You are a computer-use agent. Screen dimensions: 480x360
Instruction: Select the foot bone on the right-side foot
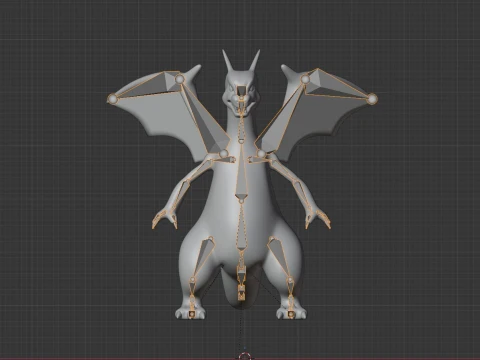tap(291, 313)
